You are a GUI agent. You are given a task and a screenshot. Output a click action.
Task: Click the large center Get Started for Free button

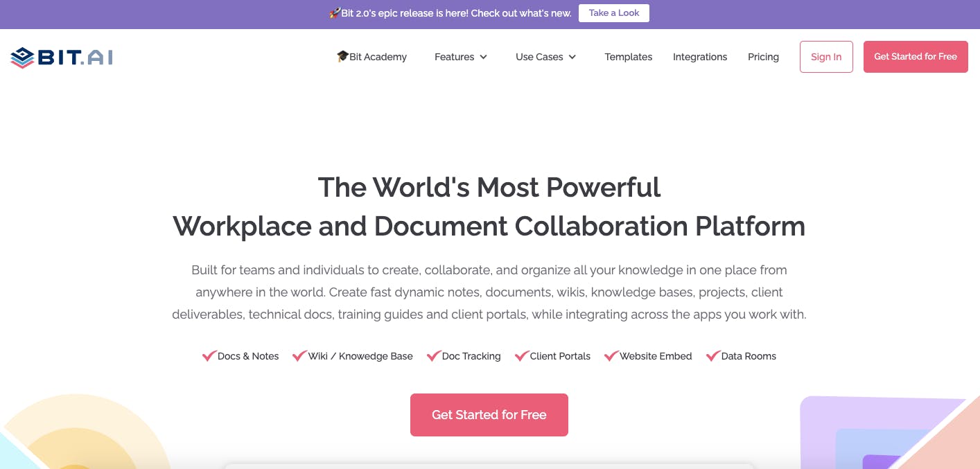pos(489,415)
